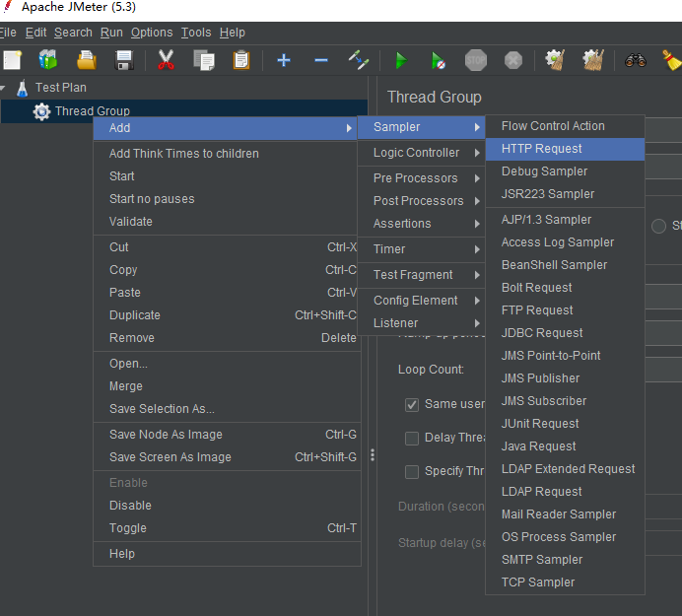Select Save Selection As option
The height and width of the screenshot is (616, 682).
[227, 409]
